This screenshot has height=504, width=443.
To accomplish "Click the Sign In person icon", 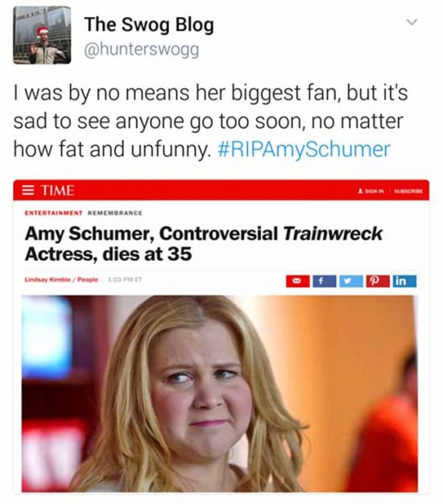I will click(360, 191).
